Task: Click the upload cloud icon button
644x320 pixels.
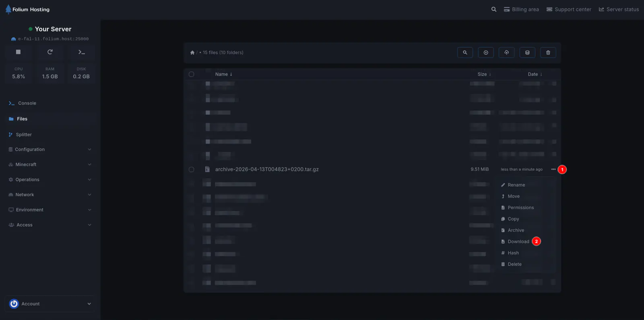Action: (506, 53)
